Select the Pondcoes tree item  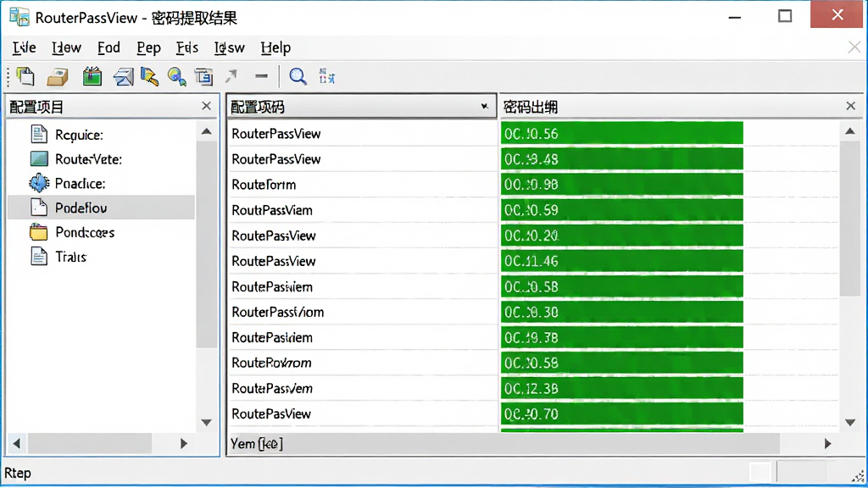coord(85,232)
